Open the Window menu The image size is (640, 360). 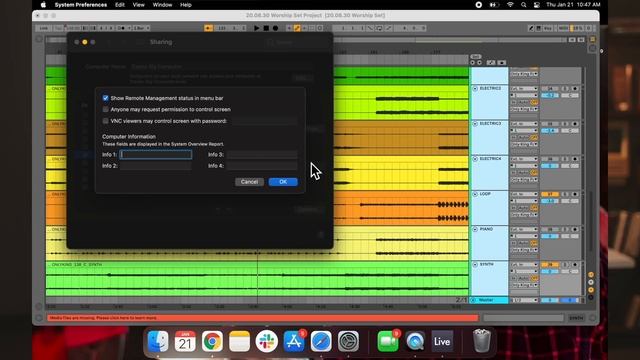coord(162,5)
